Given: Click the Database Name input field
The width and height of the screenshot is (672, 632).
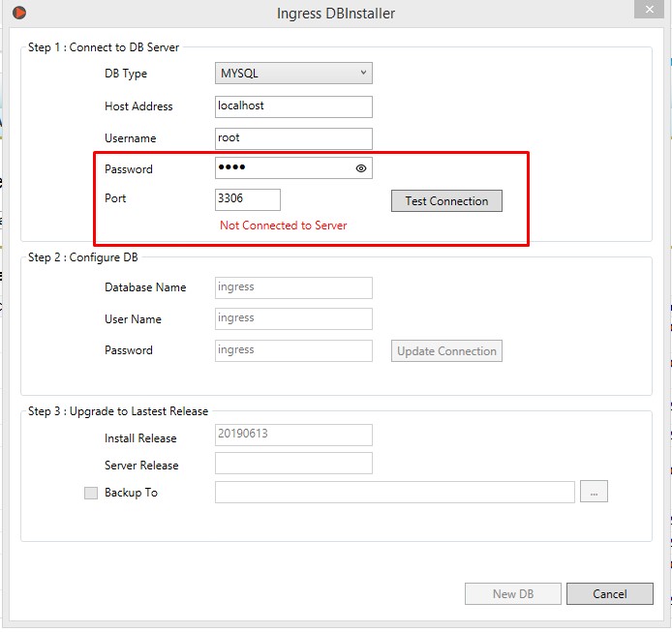Looking at the screenshot, I should click(293, 287).
